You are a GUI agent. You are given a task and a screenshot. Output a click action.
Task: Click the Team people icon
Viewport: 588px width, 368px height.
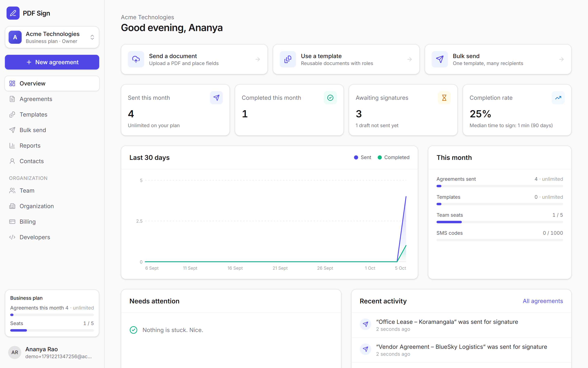click(x=12, y=191)
